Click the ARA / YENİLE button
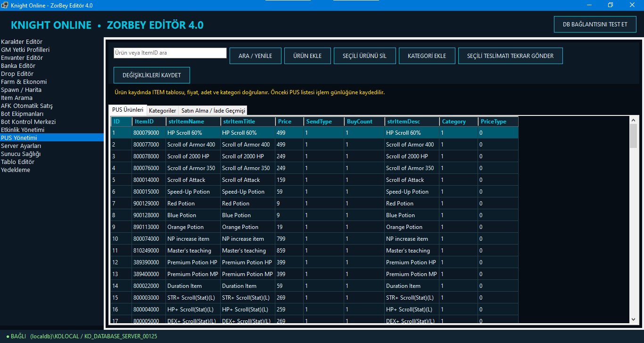Viewport: 644px width, 343px height. pyautogui.click(x=255, y=56)
